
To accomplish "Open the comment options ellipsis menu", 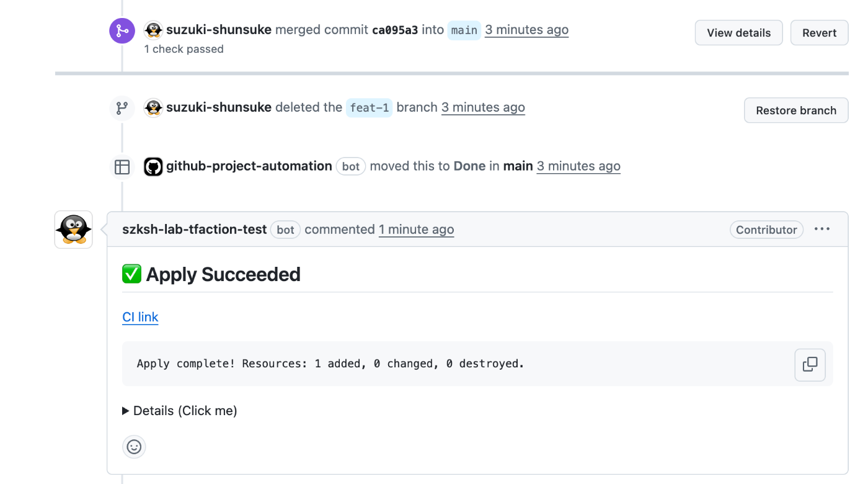I will pos(822,230).
